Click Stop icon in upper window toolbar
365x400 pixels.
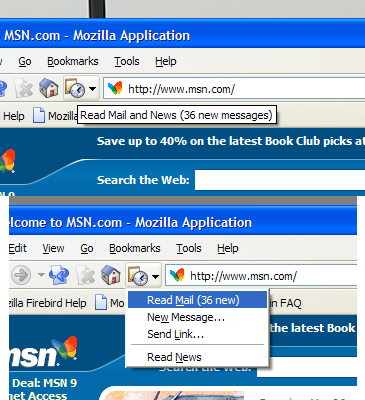25,89
